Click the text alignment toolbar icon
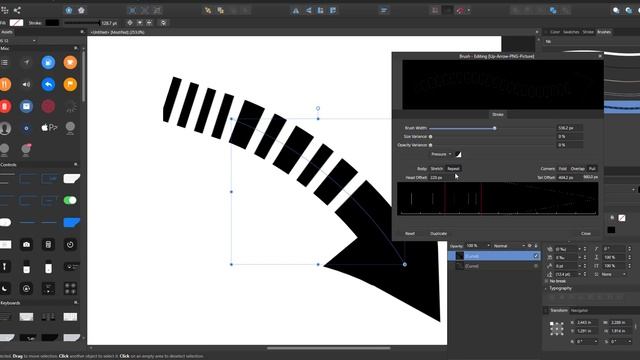This screenshot has height=360, width=640. pos(384,11)
